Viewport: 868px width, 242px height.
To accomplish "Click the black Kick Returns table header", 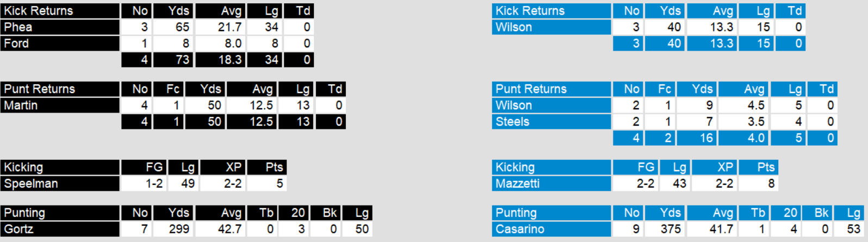I will [60, 11].
